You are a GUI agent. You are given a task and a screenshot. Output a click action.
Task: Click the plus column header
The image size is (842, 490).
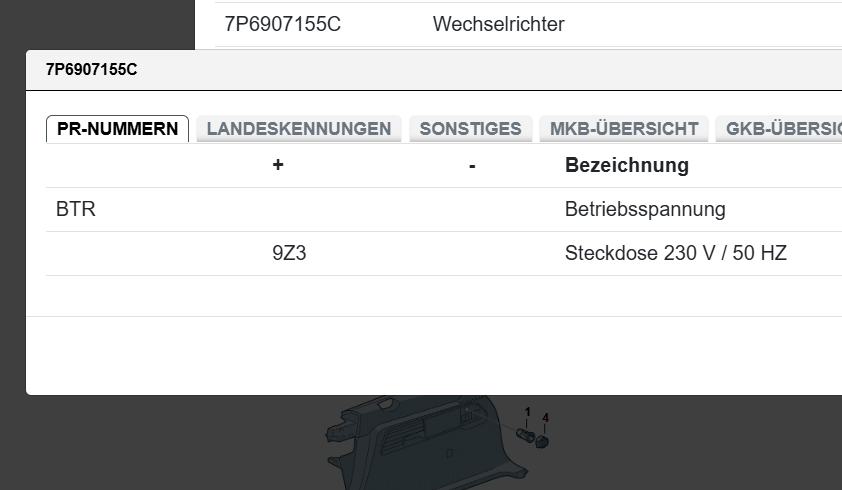click(278, 165)
